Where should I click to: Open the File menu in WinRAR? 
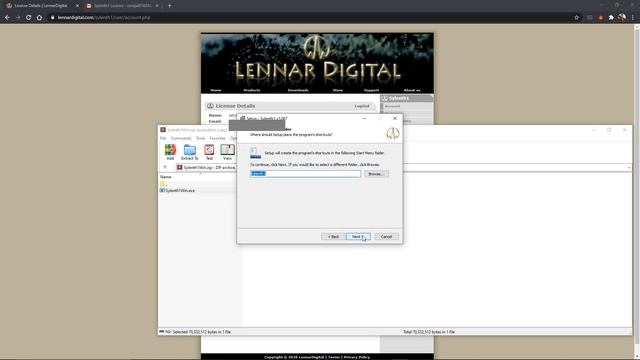pyautogui.click(x=163, y=138)
